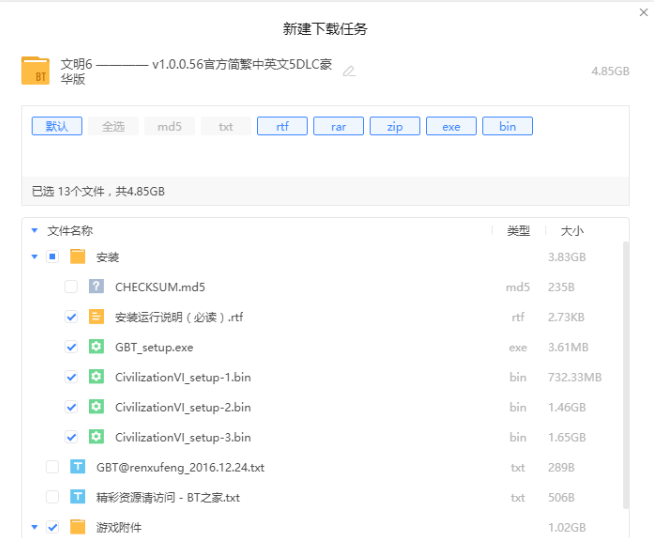The image size is (654, 538).
Task: Sort file list by 大小 column
Action: pos(572,231)
